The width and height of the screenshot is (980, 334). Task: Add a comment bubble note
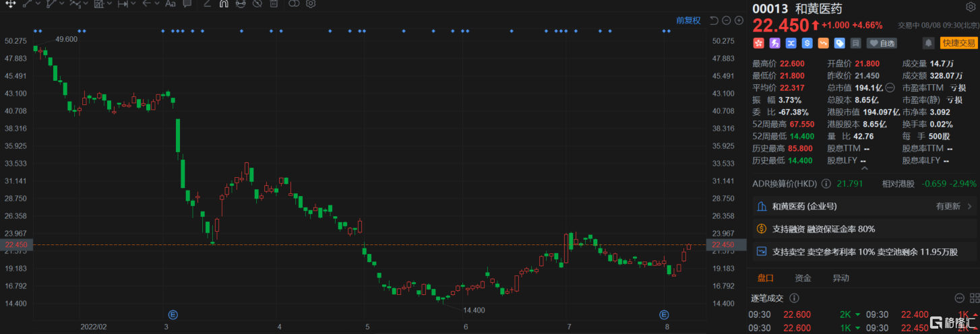187,3
